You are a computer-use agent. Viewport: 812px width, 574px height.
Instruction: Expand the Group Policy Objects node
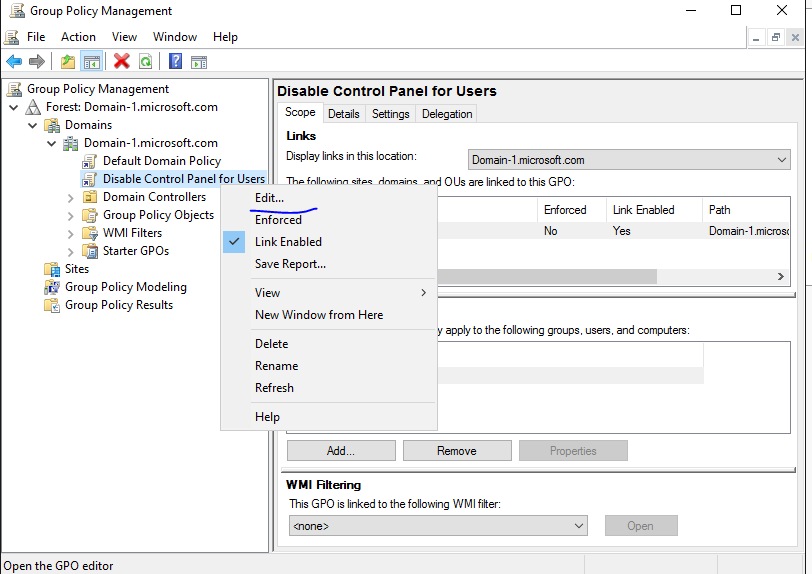tap(70, 216)
